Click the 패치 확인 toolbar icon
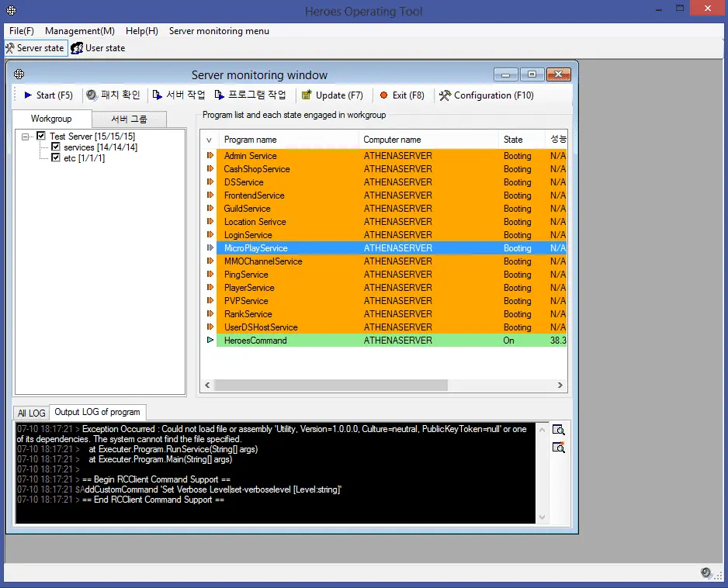The height and width of the screenshot is (588, 728). tap(92, 95)
